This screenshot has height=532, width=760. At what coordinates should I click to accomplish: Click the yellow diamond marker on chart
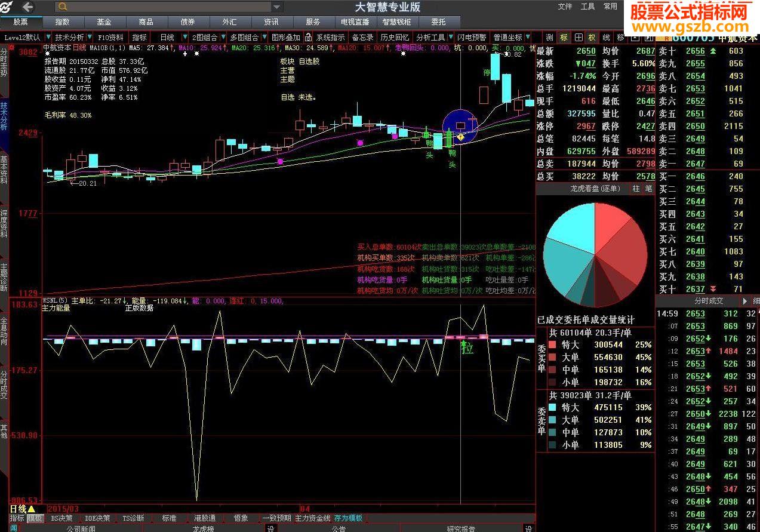[x=461, y=137]
